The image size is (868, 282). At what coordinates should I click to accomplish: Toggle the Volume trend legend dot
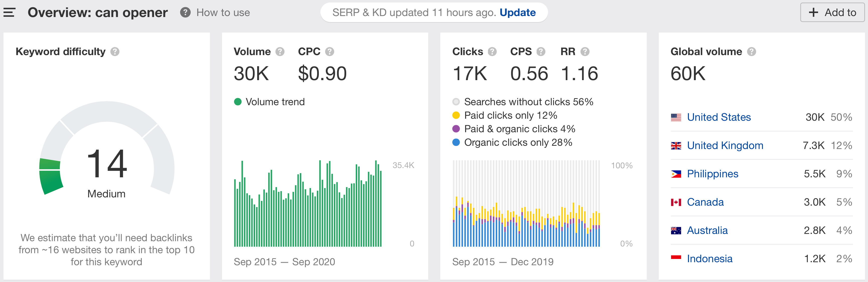pyautogui.click(x=238, y=102)
